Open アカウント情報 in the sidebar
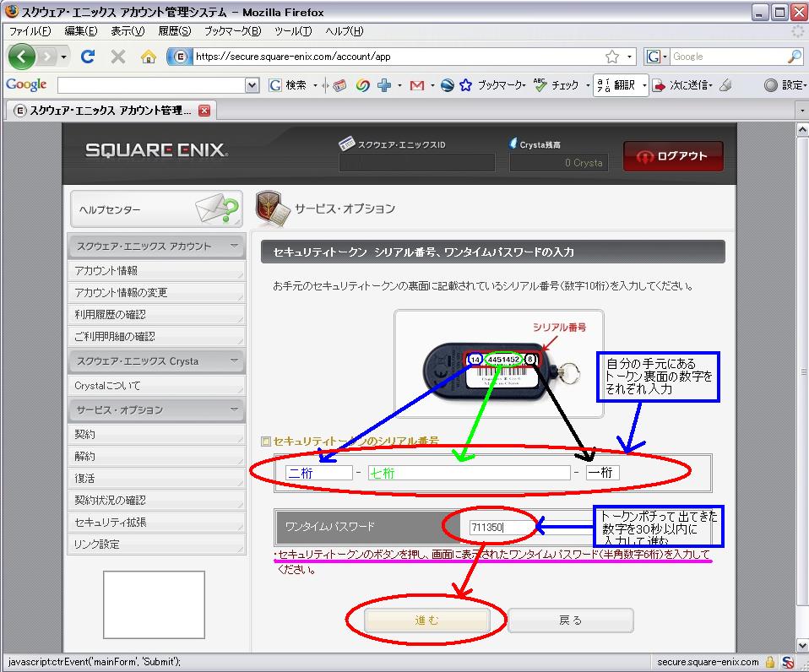This screenshot has width=809, height=672. tap(156, 271)
